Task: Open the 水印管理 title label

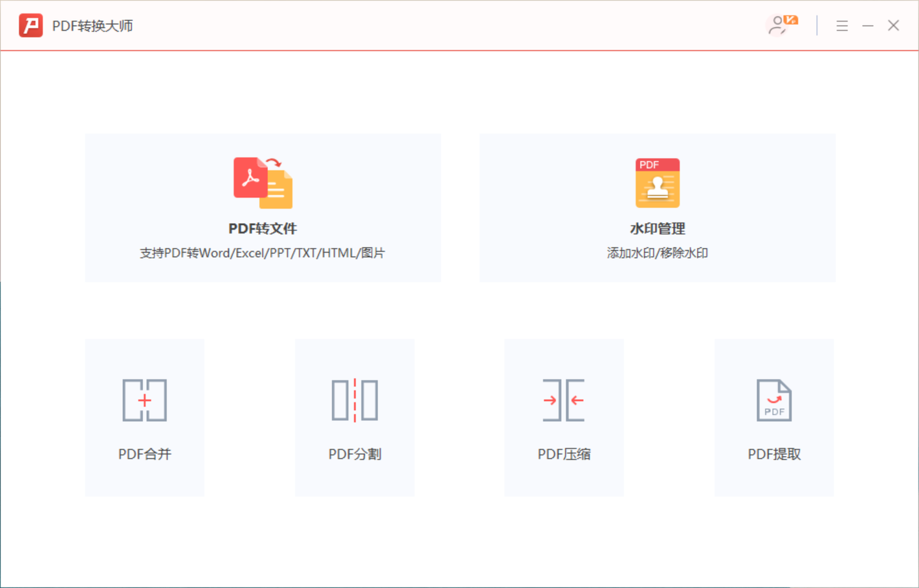Action: [657, 228]
